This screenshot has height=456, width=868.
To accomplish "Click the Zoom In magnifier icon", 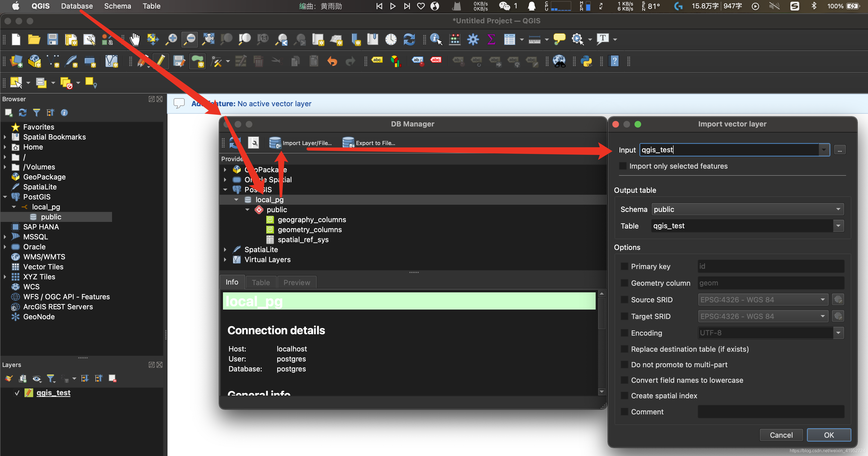I will click(171, 39).
